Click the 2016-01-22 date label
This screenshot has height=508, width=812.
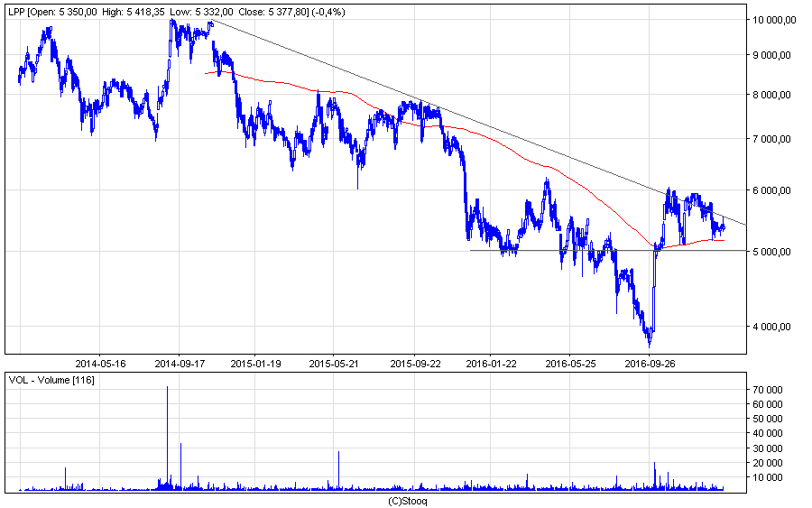pos(491,364)
